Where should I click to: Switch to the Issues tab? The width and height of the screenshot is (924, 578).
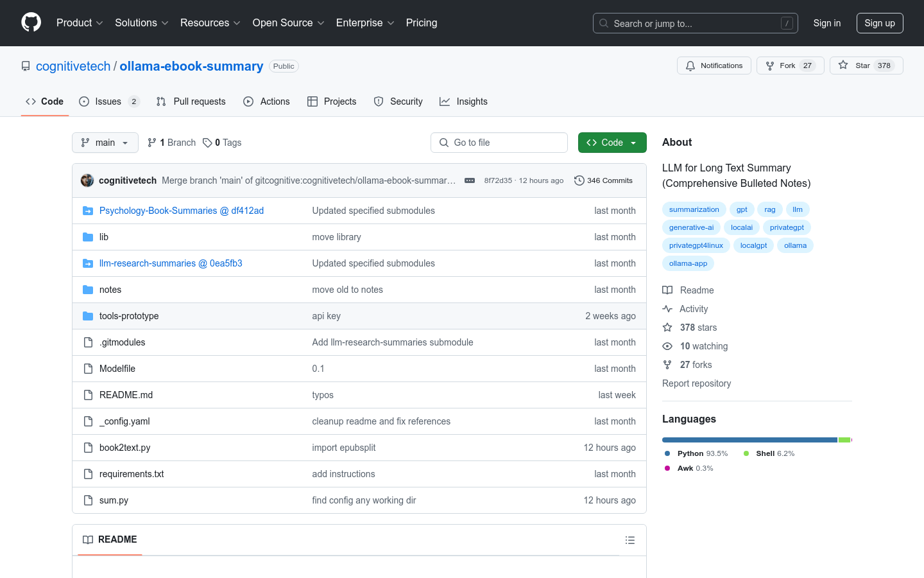click(109, 101)
